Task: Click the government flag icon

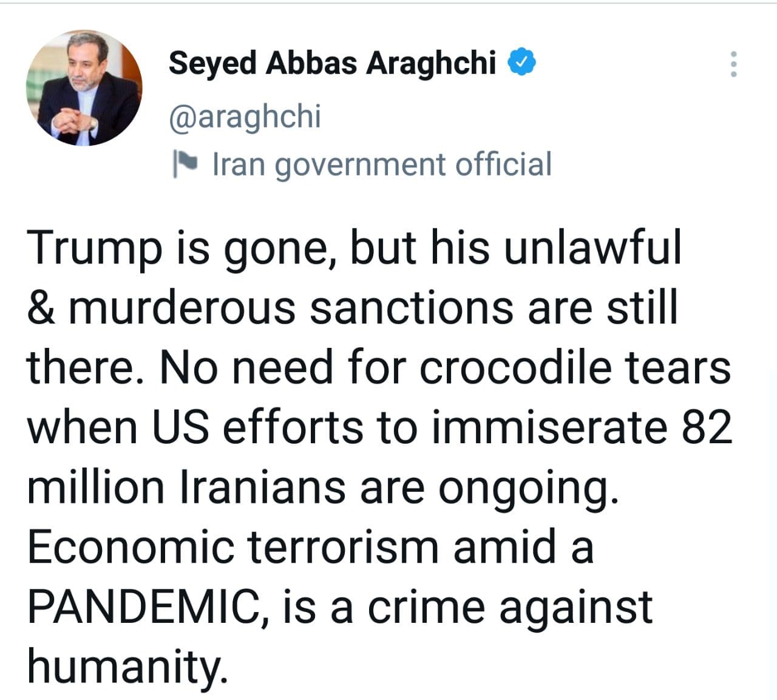Action: pyautogui.click(x=185, y=163)
